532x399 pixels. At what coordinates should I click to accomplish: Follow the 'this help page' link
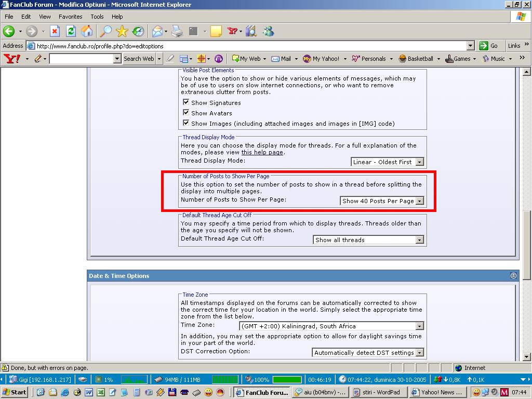point(262,153)
